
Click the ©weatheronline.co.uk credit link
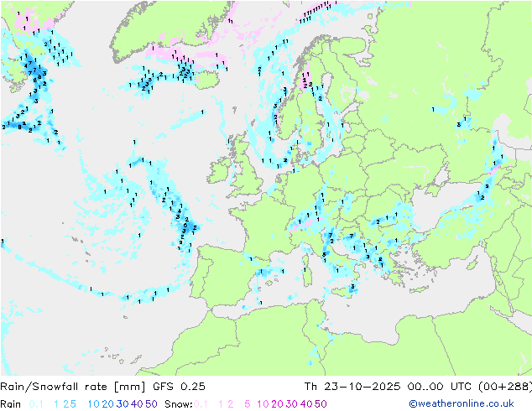(461, 403)
